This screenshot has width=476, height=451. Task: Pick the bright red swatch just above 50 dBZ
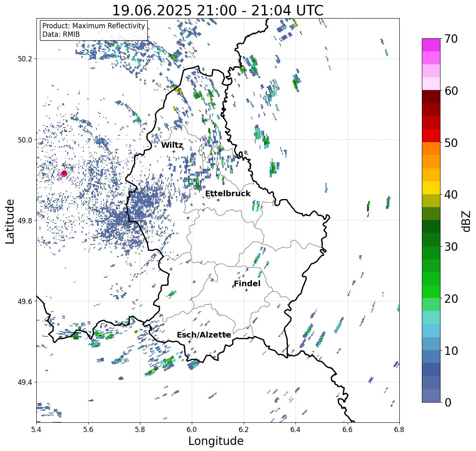(431, 136)
